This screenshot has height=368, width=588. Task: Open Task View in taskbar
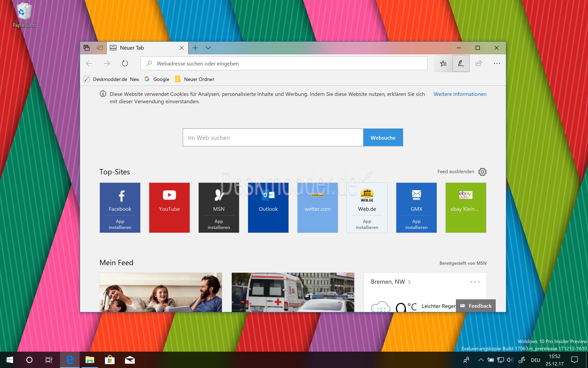click(49, 360)
